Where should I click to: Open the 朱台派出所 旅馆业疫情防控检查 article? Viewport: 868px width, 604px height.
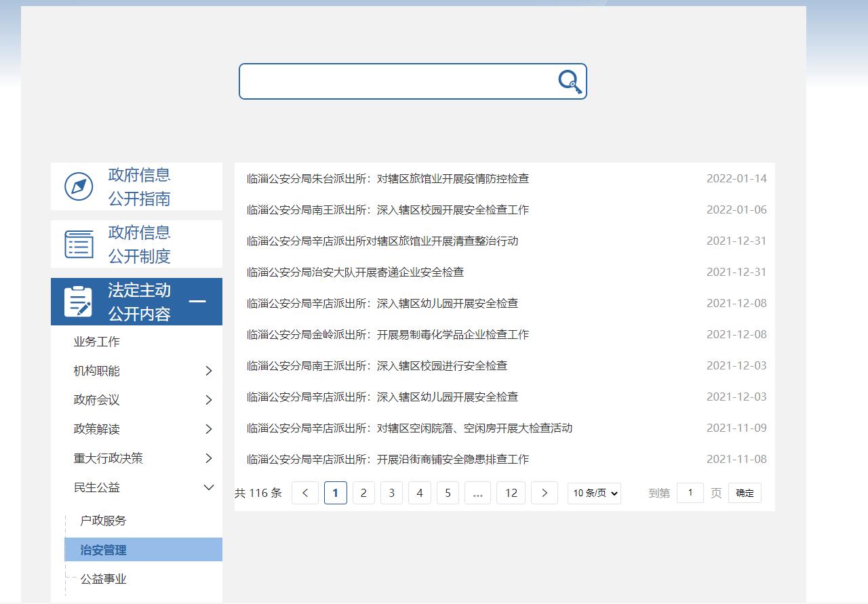pos(388,179)
